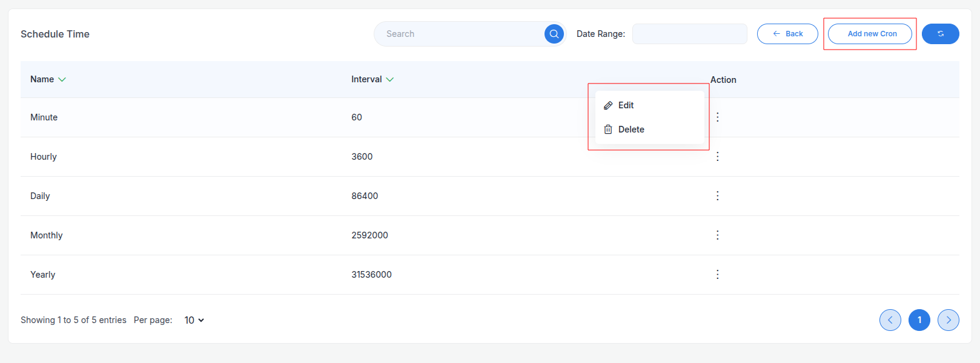Click the blue search magnifier icon

point(554,34)
